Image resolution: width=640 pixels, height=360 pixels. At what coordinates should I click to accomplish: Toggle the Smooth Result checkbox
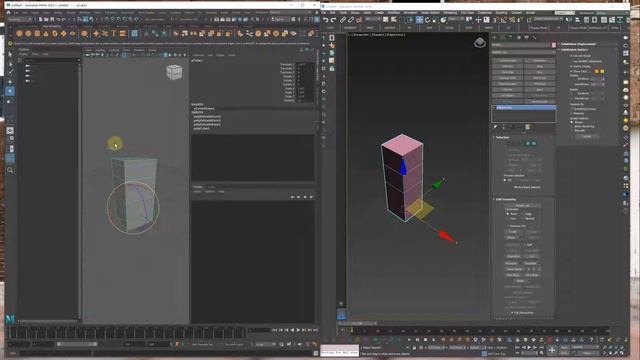click(x=571, y=56)
